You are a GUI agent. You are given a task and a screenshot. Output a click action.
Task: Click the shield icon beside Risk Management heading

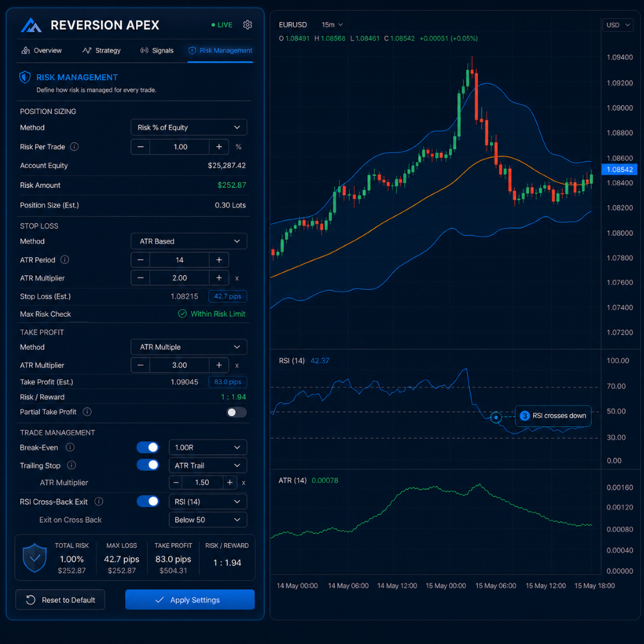(25, 77)
